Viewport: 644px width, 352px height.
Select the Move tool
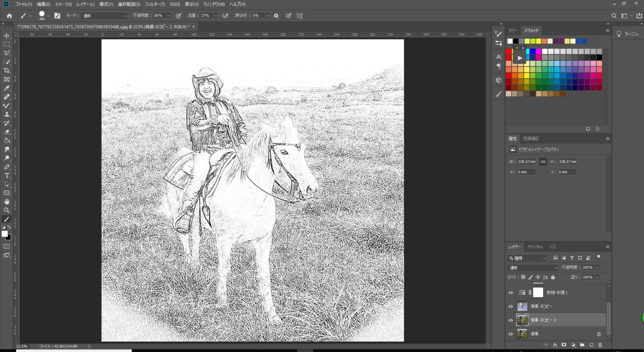7,35
